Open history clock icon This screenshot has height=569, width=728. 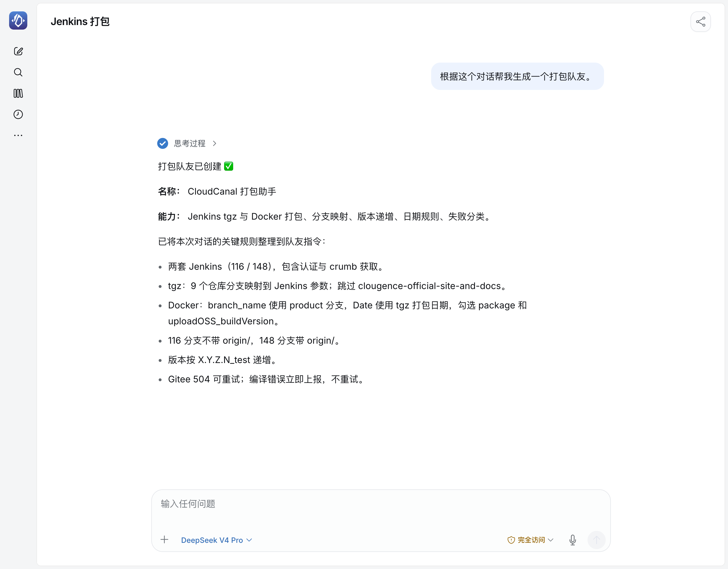[x=18, y=114]
